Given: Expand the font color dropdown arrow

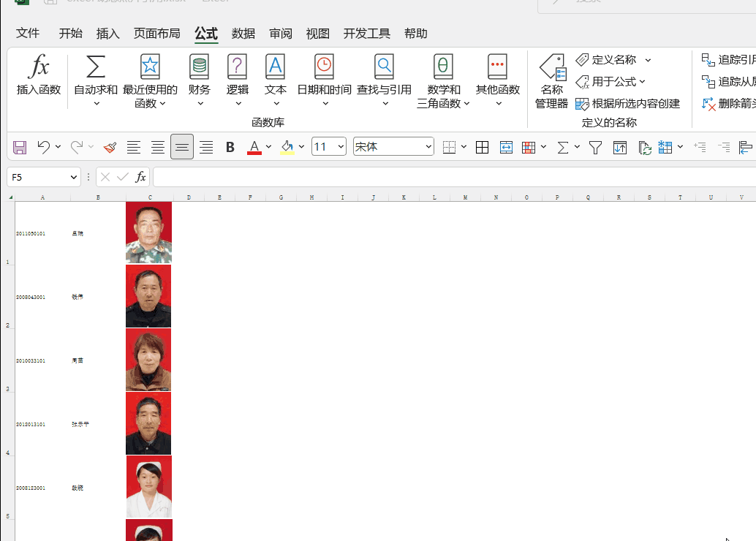Looking at the screenshot, I should tap(268, 146).
